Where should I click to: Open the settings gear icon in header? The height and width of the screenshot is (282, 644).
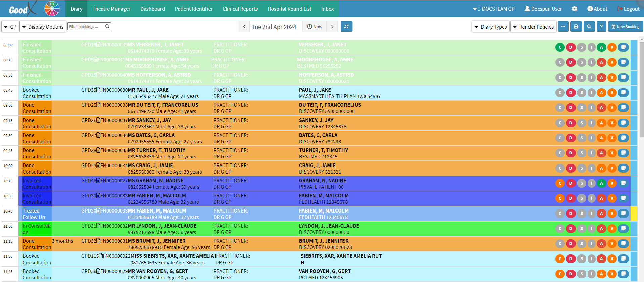[574, 9]
